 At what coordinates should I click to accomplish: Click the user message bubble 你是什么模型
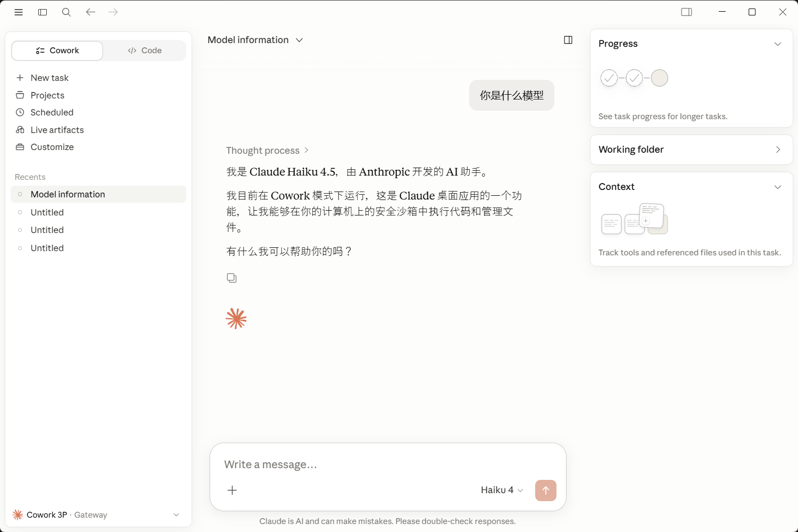tap(512, 95)
